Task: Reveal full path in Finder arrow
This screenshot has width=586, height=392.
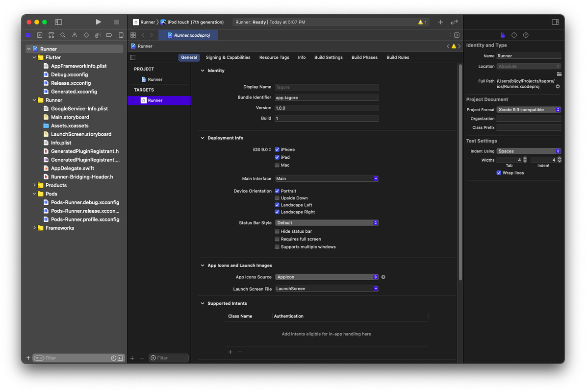Action: pyautogui.click(x=558, y=86)
